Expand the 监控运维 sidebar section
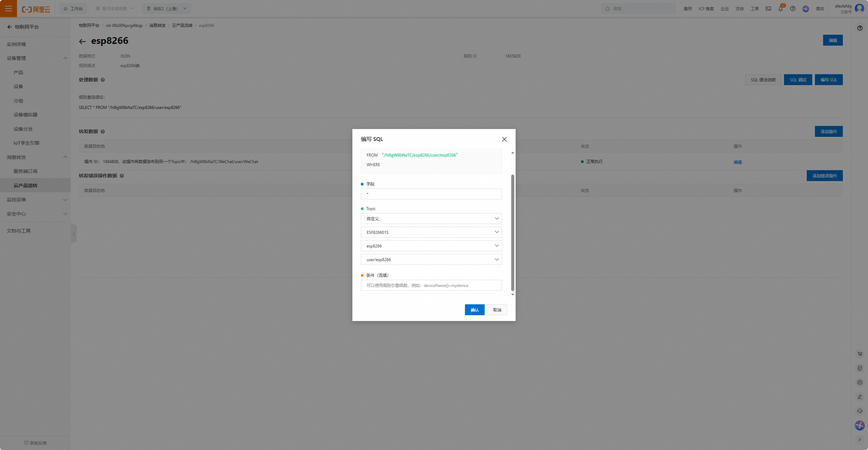 tap(65, 199)
